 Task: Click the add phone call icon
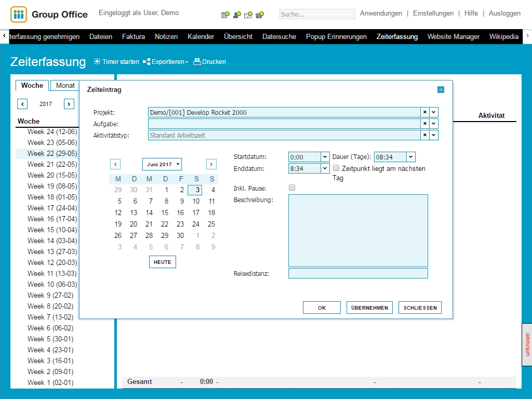coord(260,15)
